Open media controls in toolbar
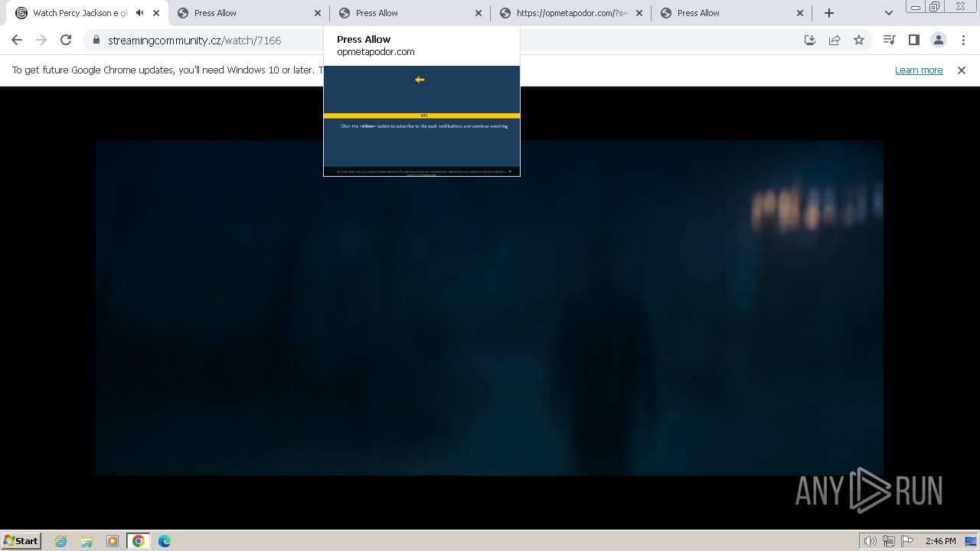The width and height of the screenshot is (980, 551). pyautogui.click(x=889, y=40)
